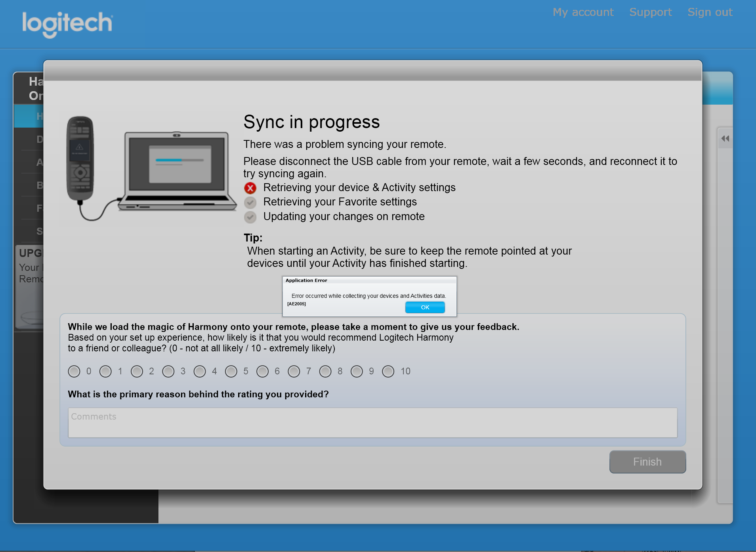Click the Comments text field
The width and height of the screenshot is (756, 552).
click(372, 423)
